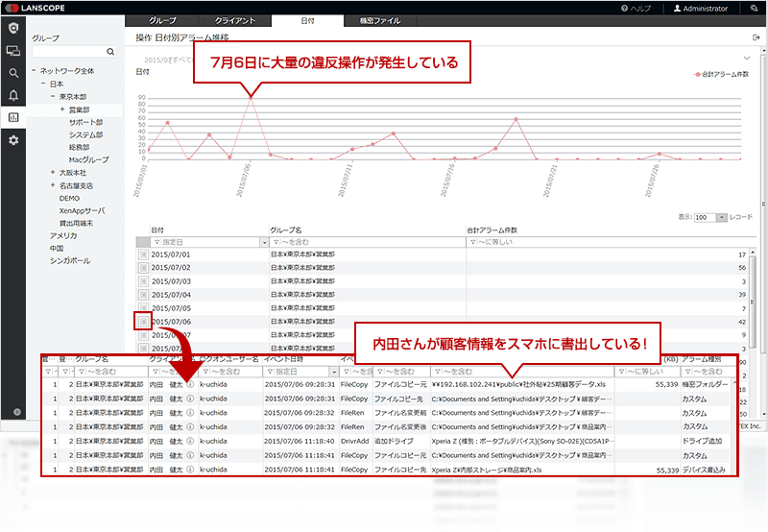Select XenAppサーバ in group tree
The width and height of the screenshot is (768, 532).
click(x=82, y=210)
